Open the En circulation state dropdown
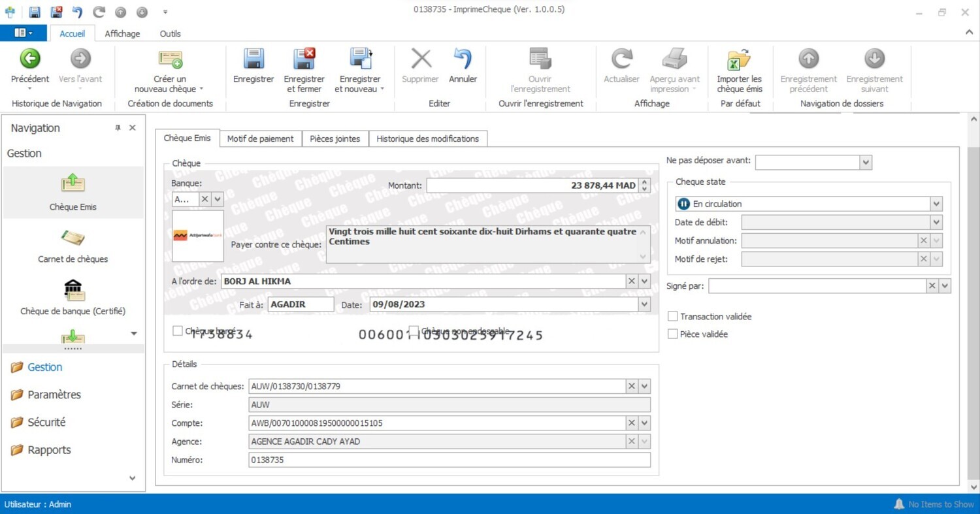The image size is (980, 514). click(936, 204)
